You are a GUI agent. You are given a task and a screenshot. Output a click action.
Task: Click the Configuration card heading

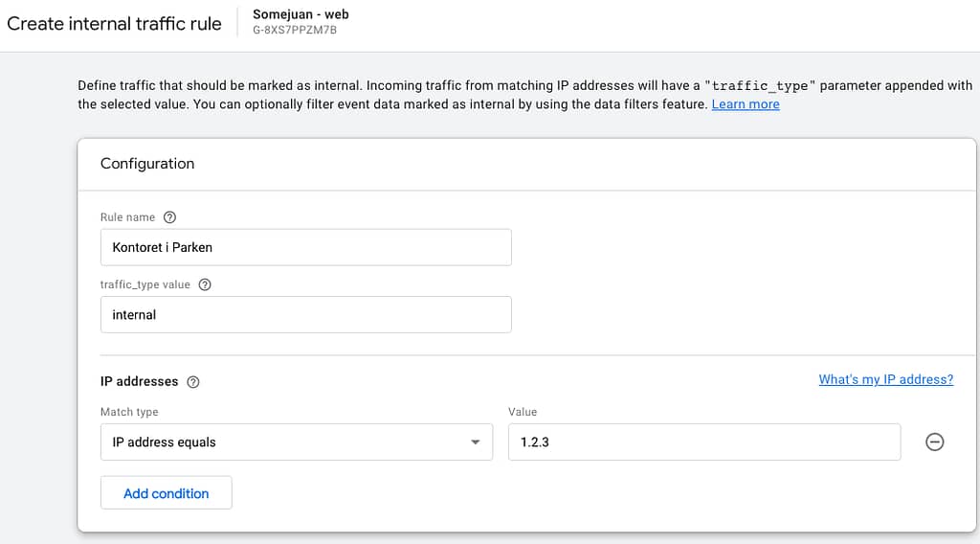(x=147, y=164)
